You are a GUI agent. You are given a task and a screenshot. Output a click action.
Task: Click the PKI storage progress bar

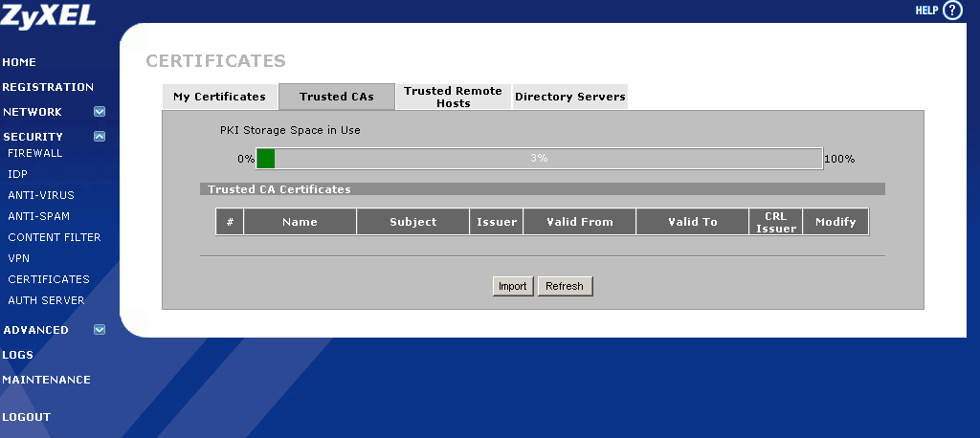coord(540,159)
